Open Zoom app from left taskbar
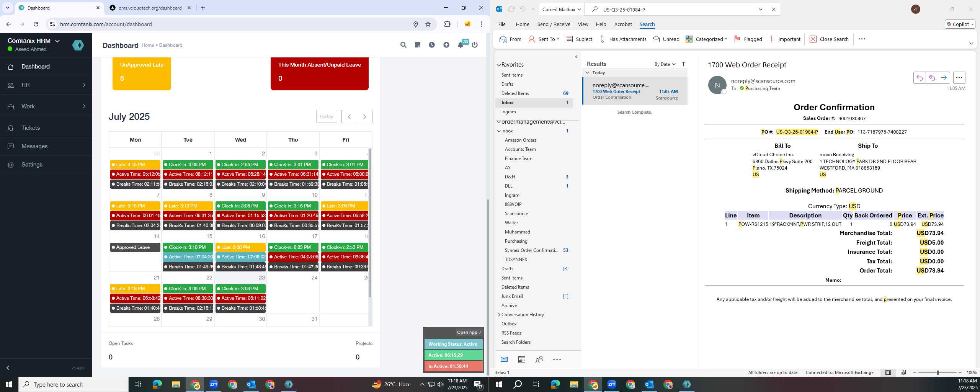The image size is (980, 392). click(214, 384)
